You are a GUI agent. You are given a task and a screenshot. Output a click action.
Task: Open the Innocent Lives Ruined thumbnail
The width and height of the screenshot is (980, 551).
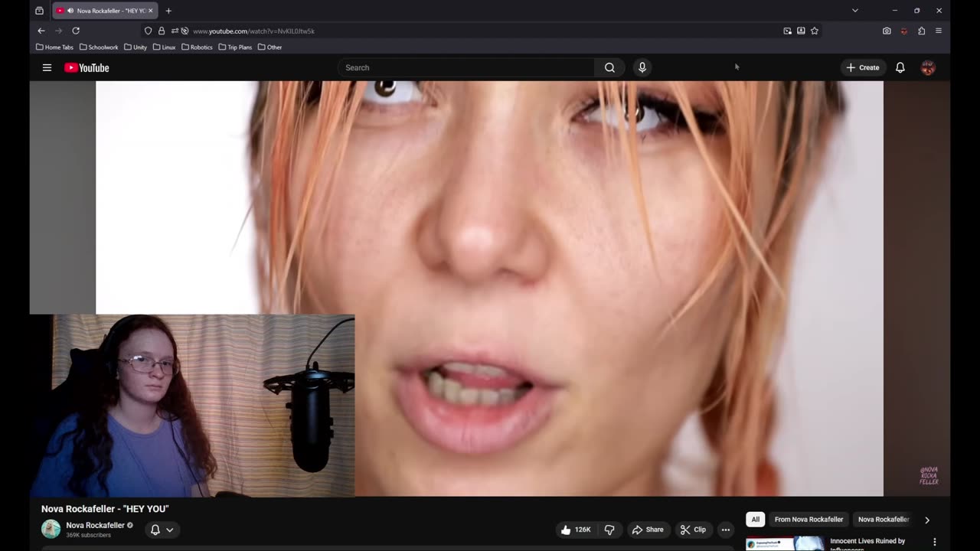(x=785, y=543)
